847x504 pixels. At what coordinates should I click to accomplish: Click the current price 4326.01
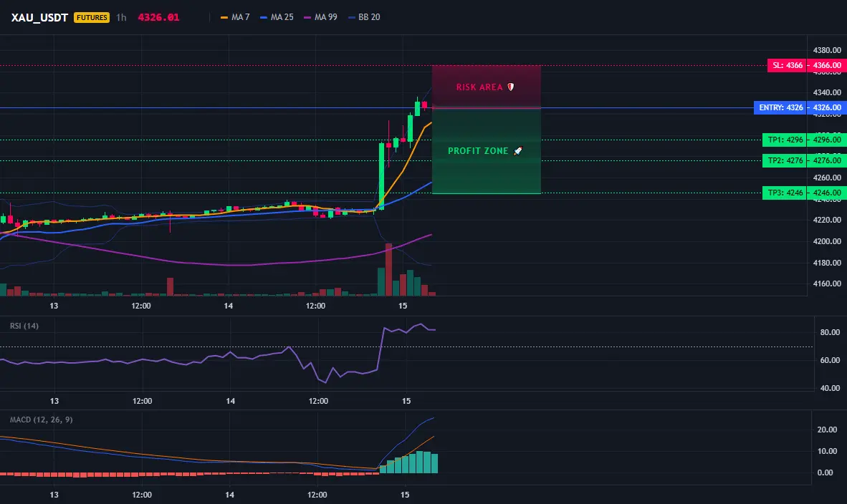tap(158, 17)
